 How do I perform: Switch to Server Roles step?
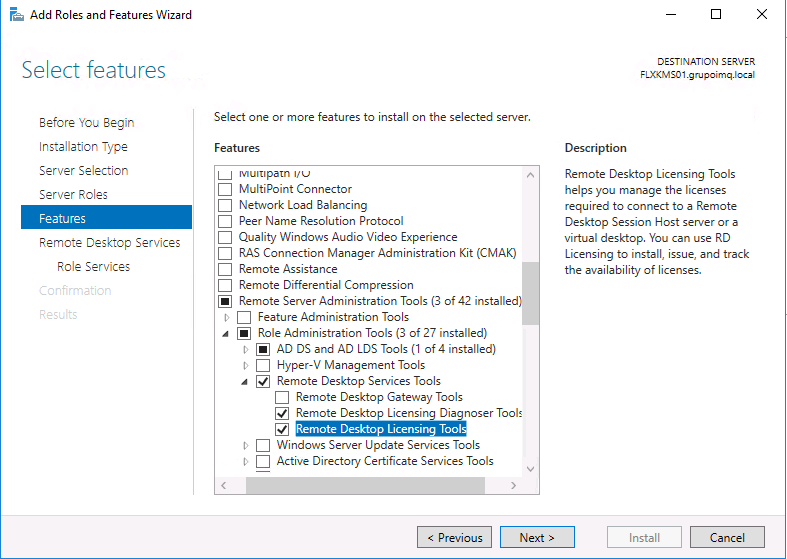pos(73,195)
